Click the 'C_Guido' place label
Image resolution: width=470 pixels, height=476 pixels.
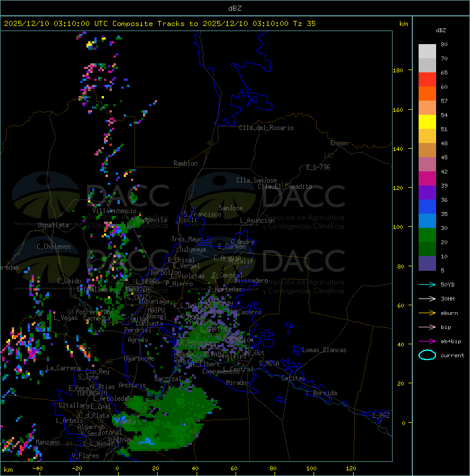[69, 281]
